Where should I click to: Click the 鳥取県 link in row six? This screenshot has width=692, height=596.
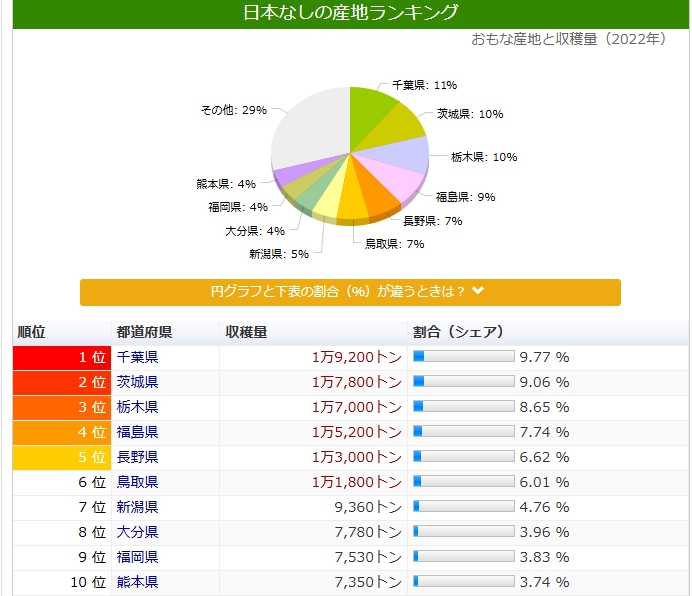click(137, 482)
